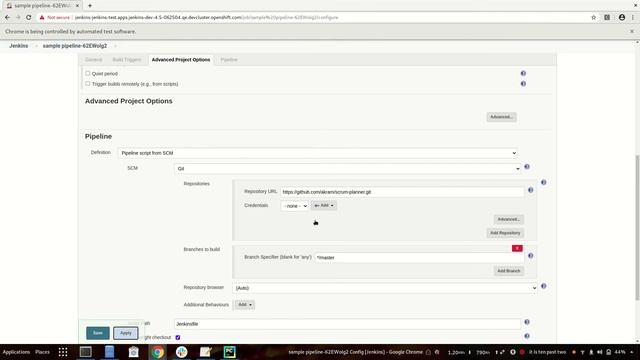
Task: Open help for Branch Specifier field
Action: (x=530, y=256)
